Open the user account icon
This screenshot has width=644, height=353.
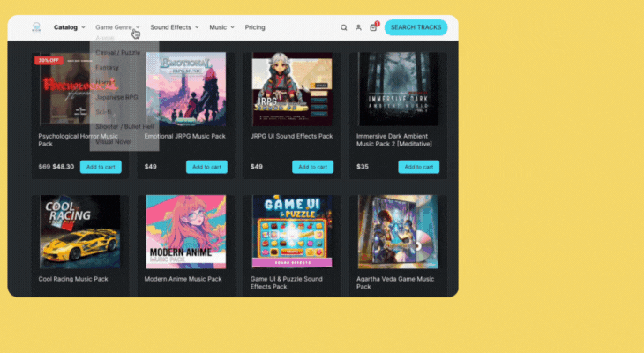coord(358,27)
